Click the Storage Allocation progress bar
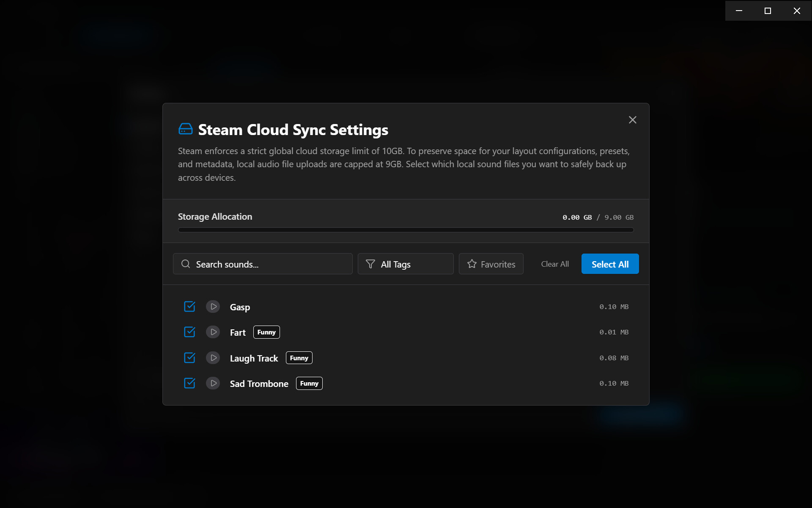 click(x=406, y=230)
